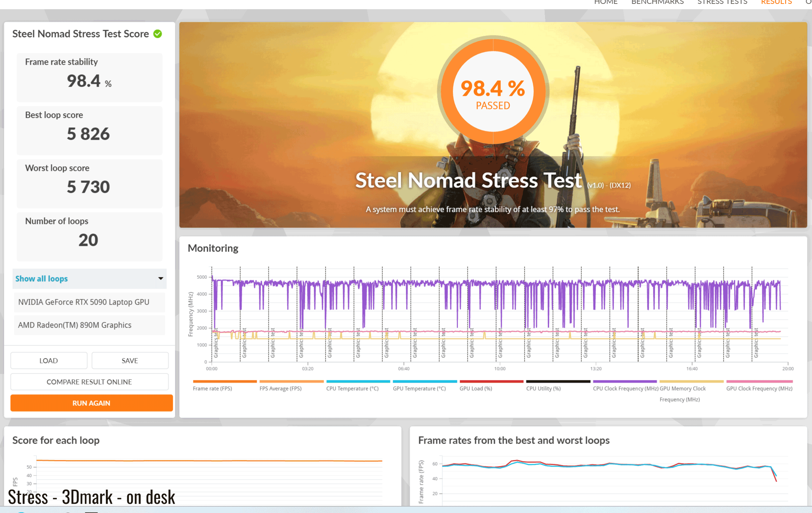Screen dimensions: 812x513
Task: Click the RUN AGAIN button
Action: coord(91,403)
